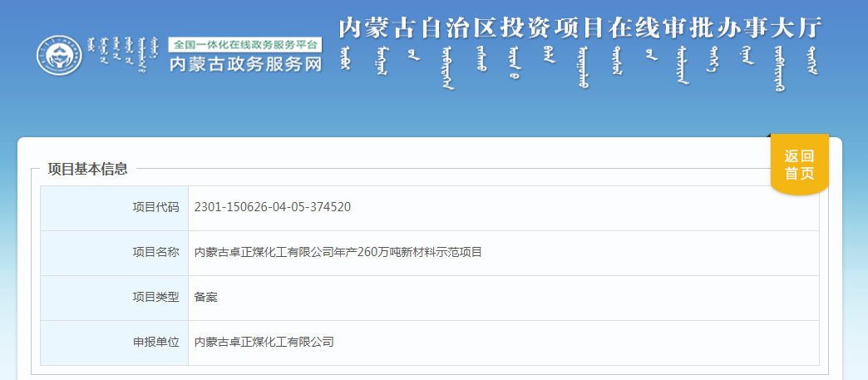Click the 项目类型 label cell
Screen dimensions: 868x380
(115, 298)
